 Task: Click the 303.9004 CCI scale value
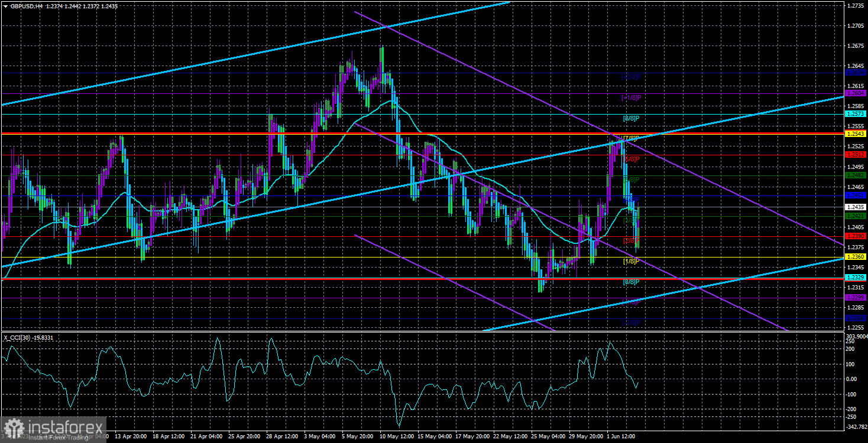pos(856,335)
